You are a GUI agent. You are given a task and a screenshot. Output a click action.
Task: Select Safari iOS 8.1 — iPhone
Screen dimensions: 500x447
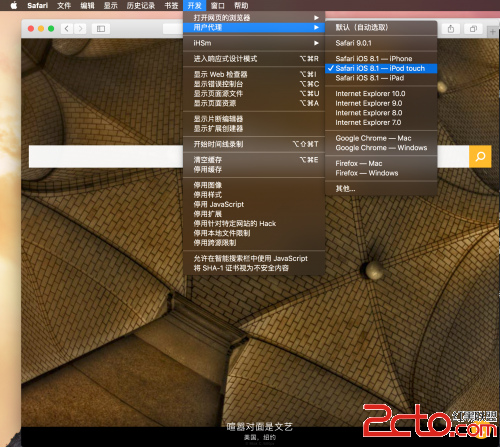pos(381,59)
